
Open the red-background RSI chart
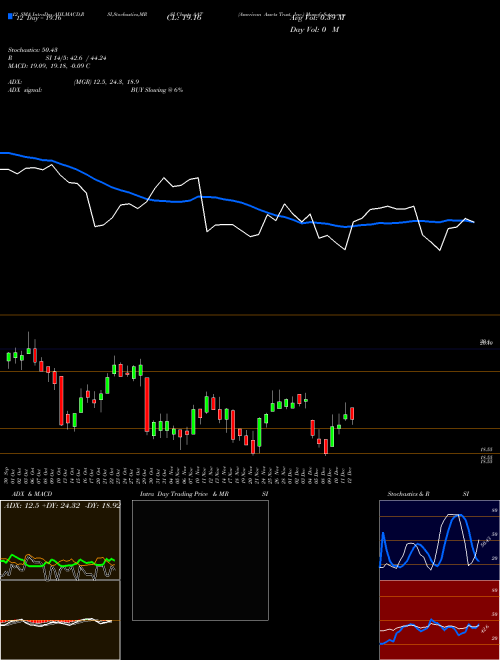pos(439,620)
